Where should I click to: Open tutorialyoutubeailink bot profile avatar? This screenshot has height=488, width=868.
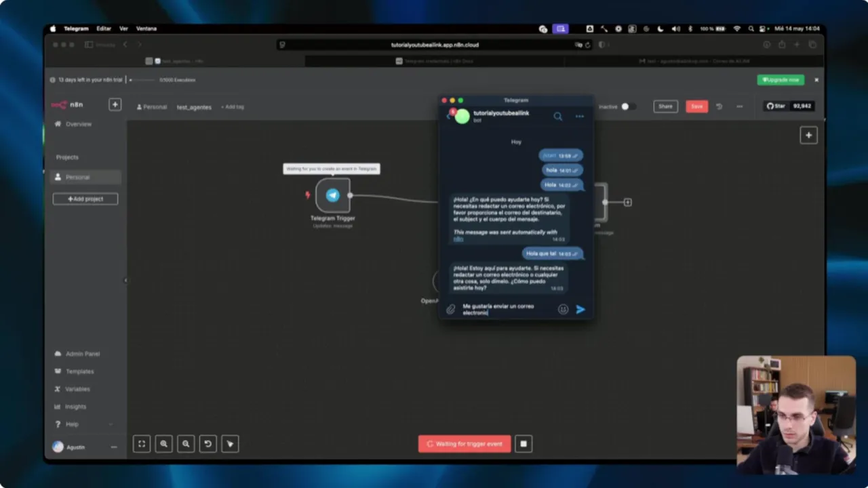(x=462, y=117)
